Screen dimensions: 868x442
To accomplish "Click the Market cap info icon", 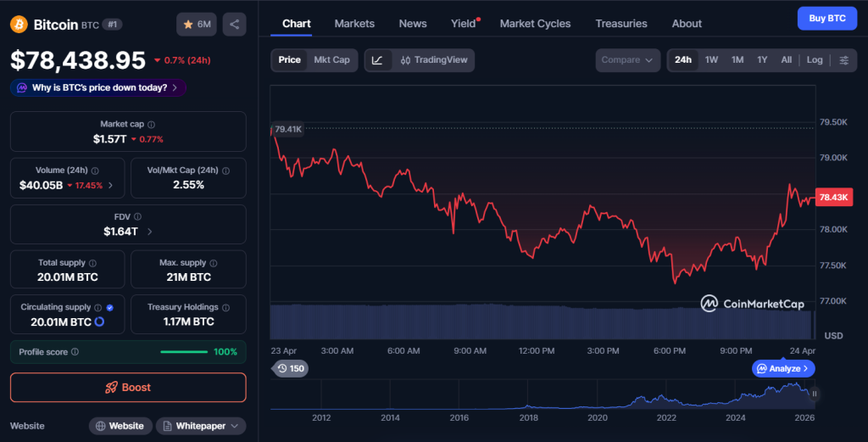I will click(x=151, y=125).
